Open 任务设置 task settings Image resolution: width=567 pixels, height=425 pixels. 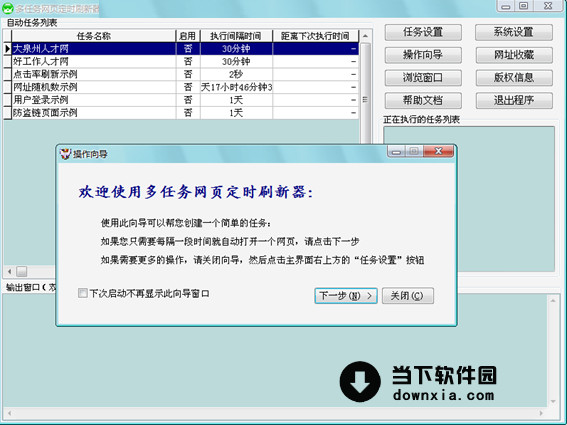[423, 32]
